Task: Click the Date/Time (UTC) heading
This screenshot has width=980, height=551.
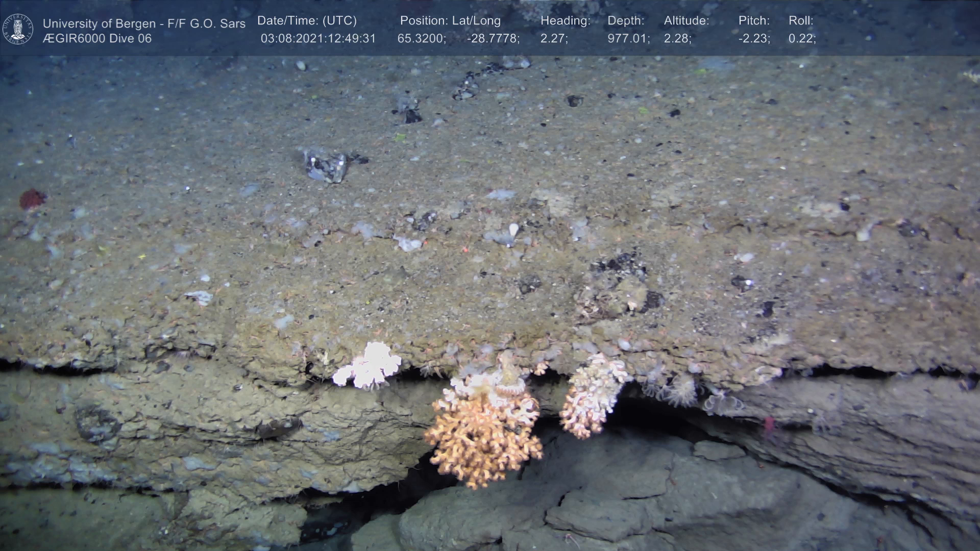Action: point(307,21)
